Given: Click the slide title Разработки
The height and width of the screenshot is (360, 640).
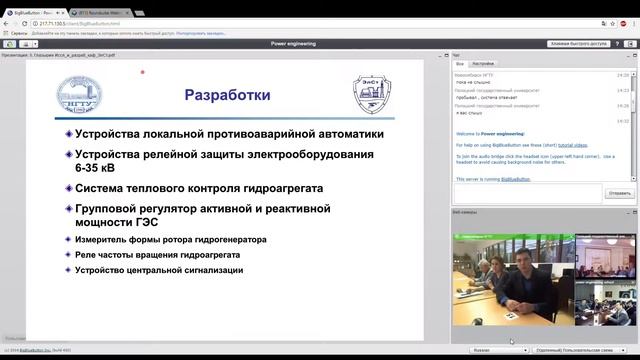Looking at the screenshot, I should click(x=227, y=95).
